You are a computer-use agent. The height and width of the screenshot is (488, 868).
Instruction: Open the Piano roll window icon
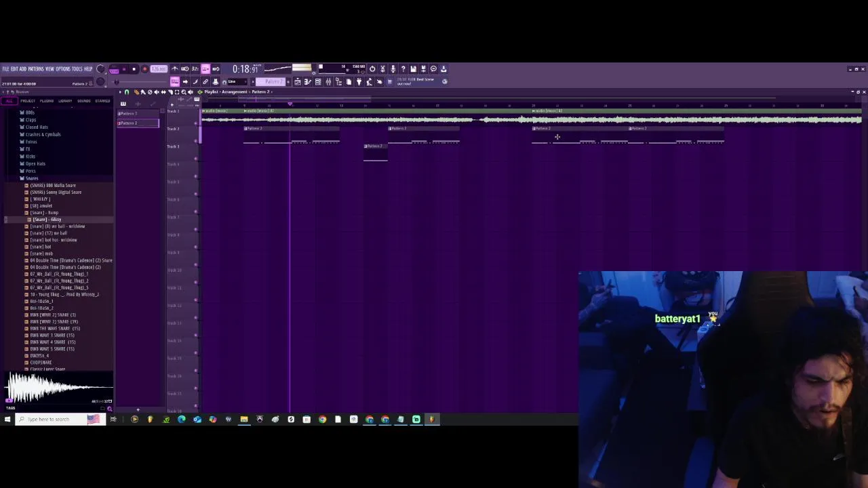[x=307, y=81]
